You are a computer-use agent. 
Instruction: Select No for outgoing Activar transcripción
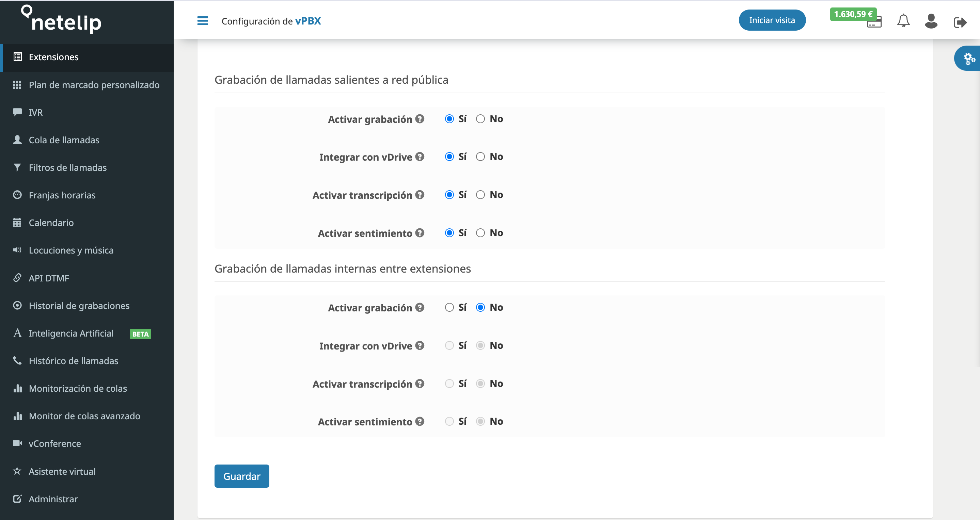(x=480, y=195)
